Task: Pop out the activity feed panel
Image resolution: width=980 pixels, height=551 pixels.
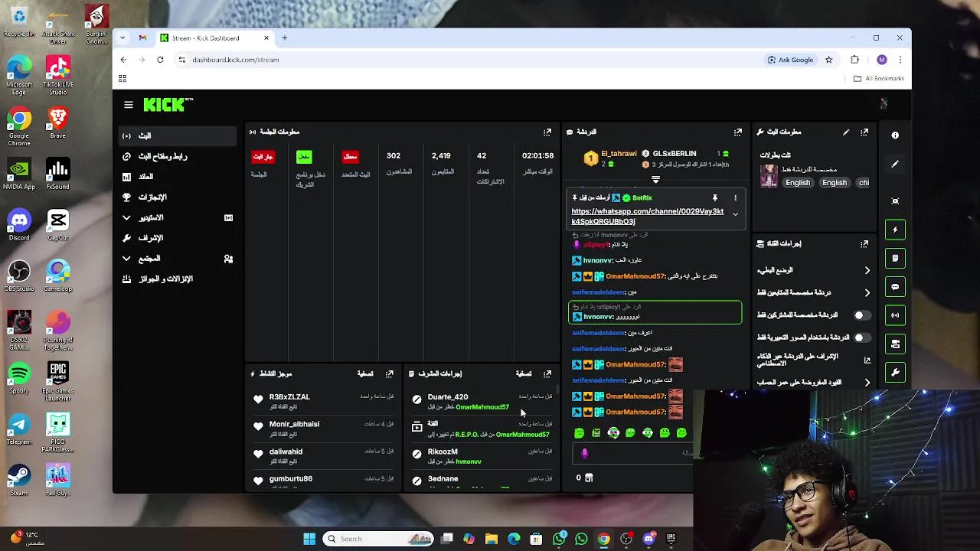Action: coord(389,374)
